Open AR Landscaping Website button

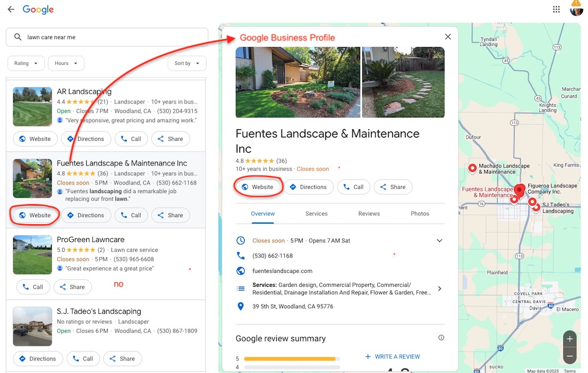pyautogui.click(x=35, y=139)
